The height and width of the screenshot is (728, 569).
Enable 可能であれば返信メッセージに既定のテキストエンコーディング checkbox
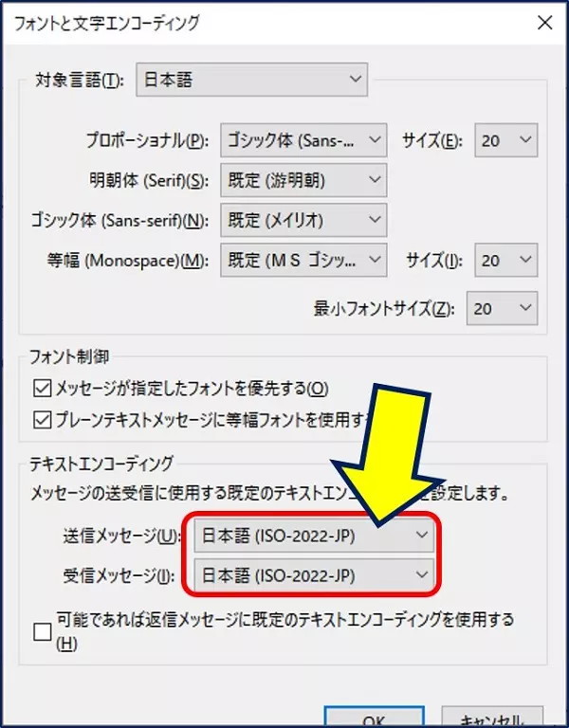click(43, 632)
